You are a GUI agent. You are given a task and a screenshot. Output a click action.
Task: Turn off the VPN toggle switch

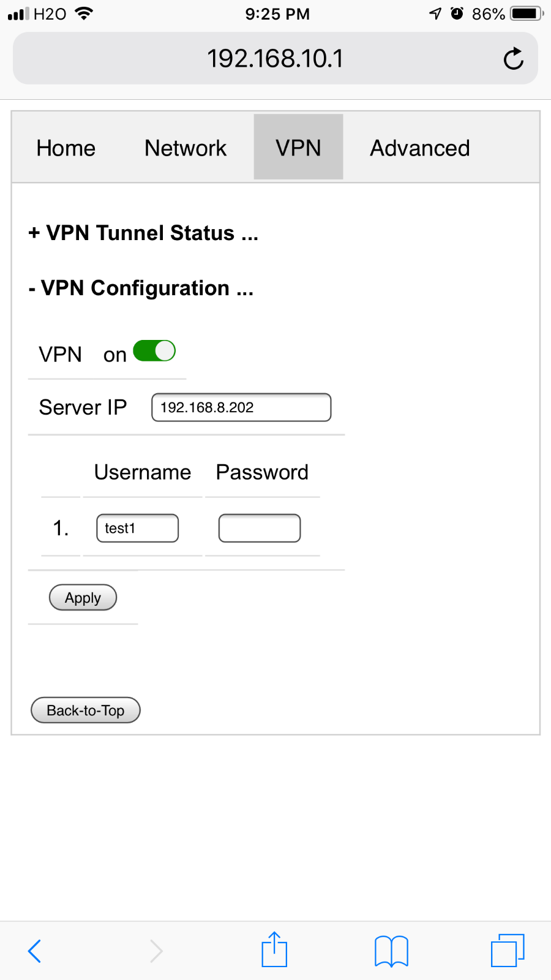click(154, 351)
